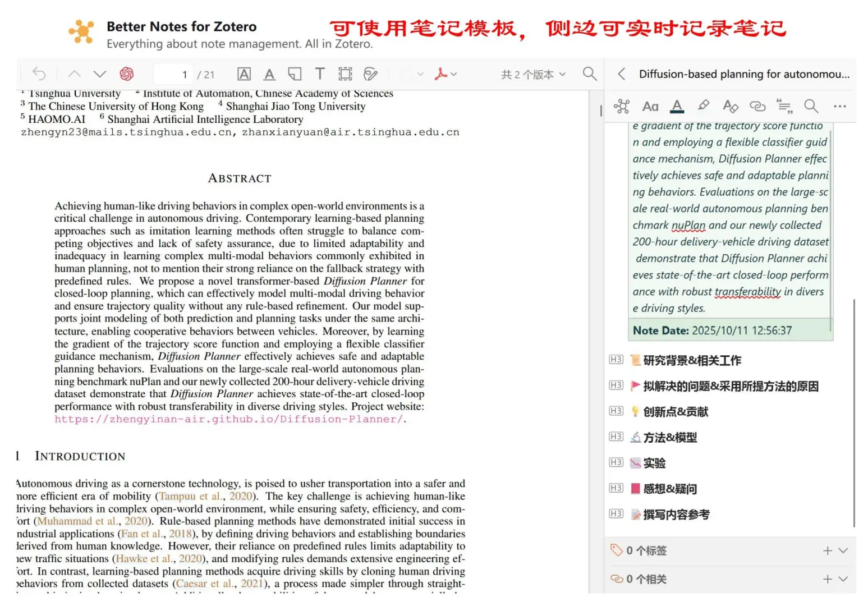Open the three-dots more menu in note editor
The width and height of the screenshot is (868, 606).
point(839,106)
